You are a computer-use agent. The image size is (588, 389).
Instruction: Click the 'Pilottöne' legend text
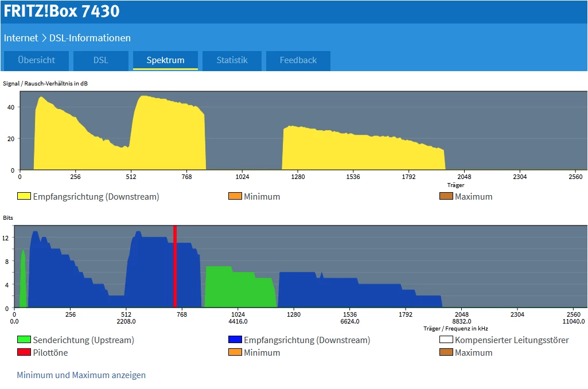(50, 353)
